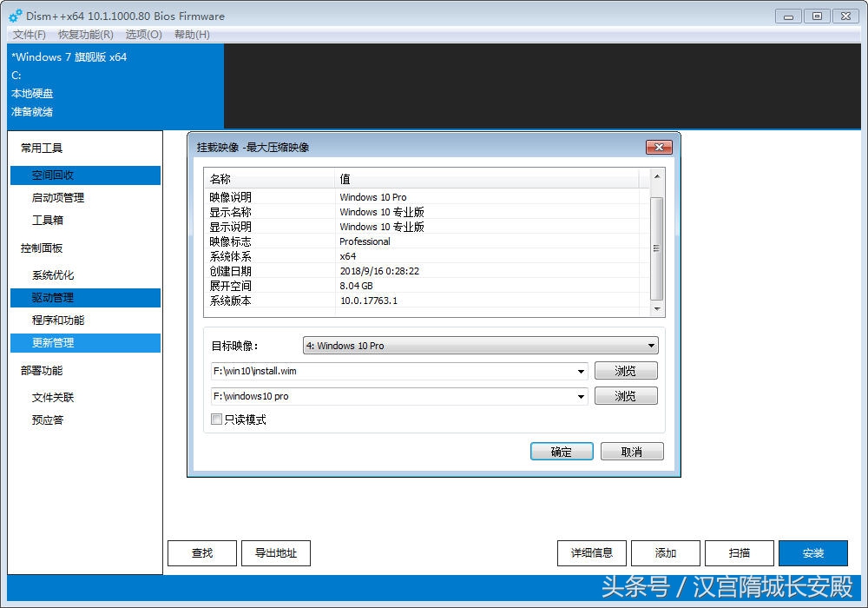Click the 控制面板 section header

(42, 248)
